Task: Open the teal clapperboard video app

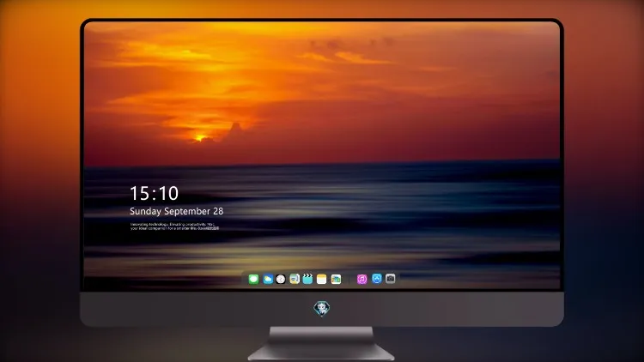Action: [307, 279]
